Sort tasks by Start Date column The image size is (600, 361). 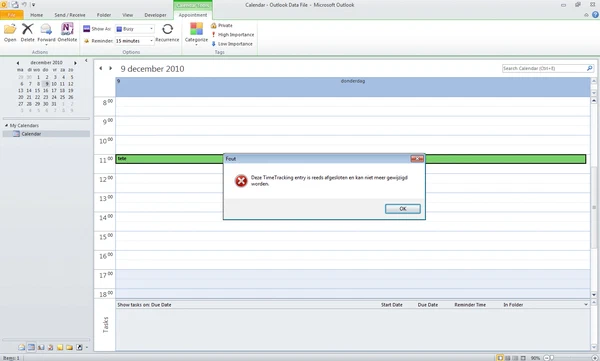point(391,305)
